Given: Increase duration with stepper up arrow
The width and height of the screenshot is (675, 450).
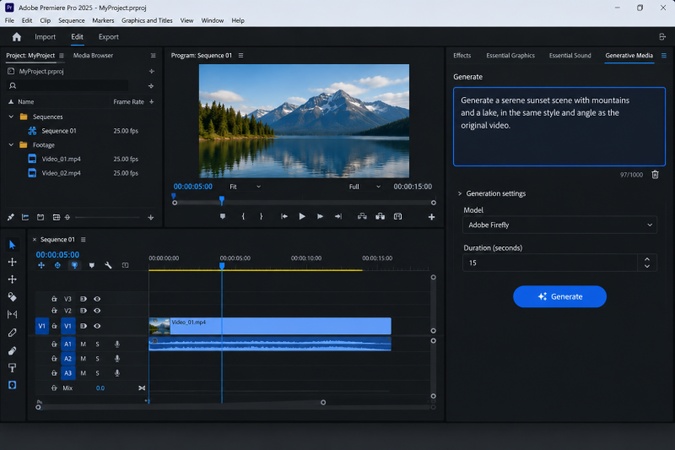Looking at the screenshot, I should pos(647,259).
